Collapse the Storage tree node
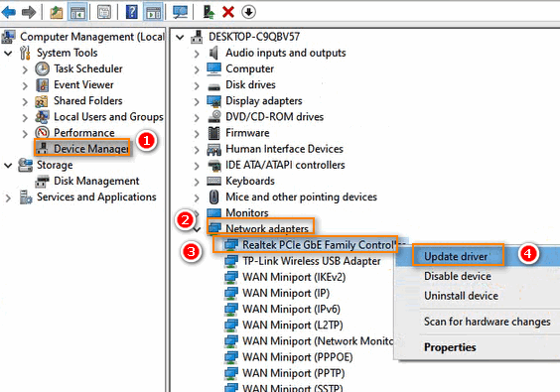Image resolution: width=560 pixels, height=392 pixels. [x=8, y=166]
